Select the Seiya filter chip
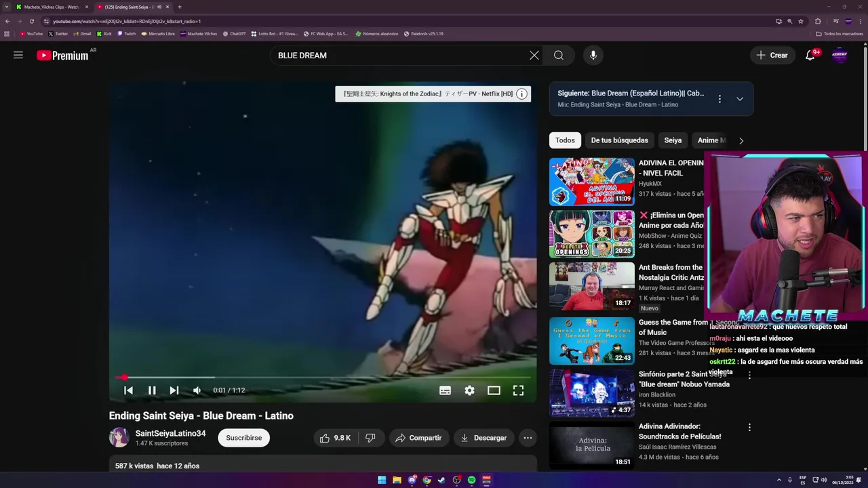This screenshot has height=488, width=868. click(x=673, y=140)
